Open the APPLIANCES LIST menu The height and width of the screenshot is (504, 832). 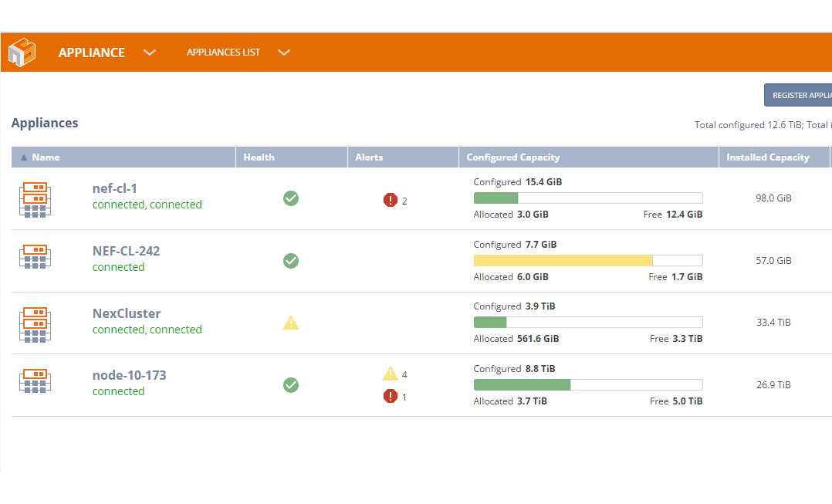pyautogui.click(x=223, y=52)
